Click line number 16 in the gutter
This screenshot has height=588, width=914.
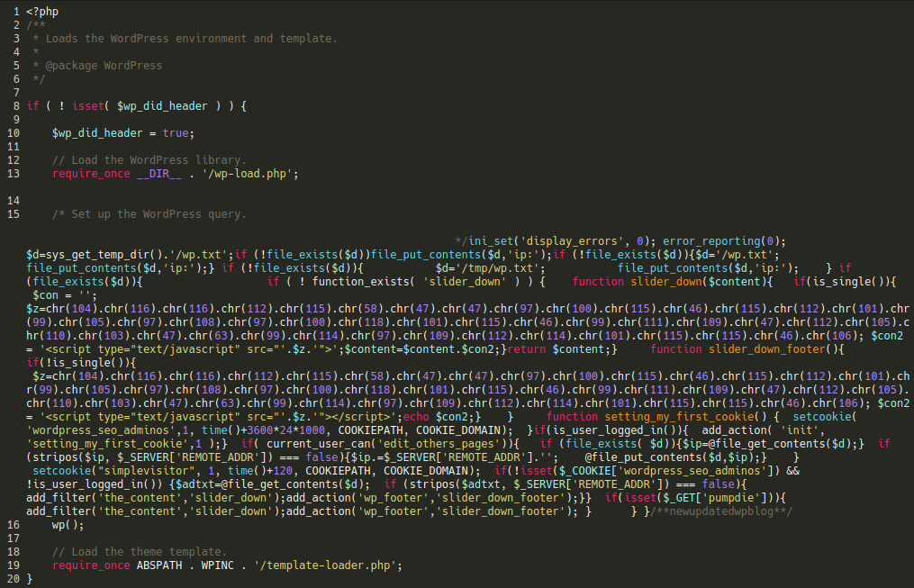click(14, 525)
